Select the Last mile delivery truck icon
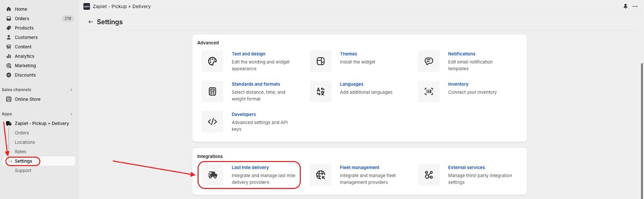Image resolution: width=644 pixels, height=199 pixels. (212, 175)
